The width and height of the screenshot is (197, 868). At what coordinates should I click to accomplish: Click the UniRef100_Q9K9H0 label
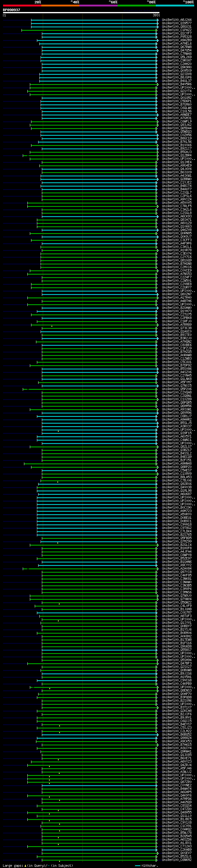coord(177,67)
